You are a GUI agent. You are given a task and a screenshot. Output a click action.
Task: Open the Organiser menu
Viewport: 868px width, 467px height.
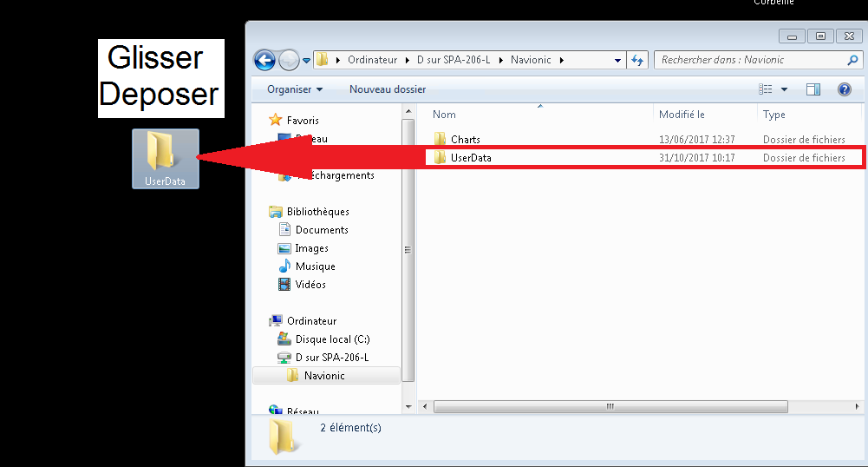[295, 89]
